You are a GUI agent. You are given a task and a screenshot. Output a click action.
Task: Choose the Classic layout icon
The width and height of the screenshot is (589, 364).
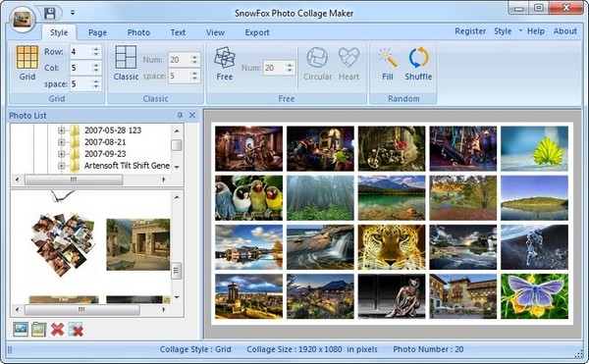click(x=126, y=57)
